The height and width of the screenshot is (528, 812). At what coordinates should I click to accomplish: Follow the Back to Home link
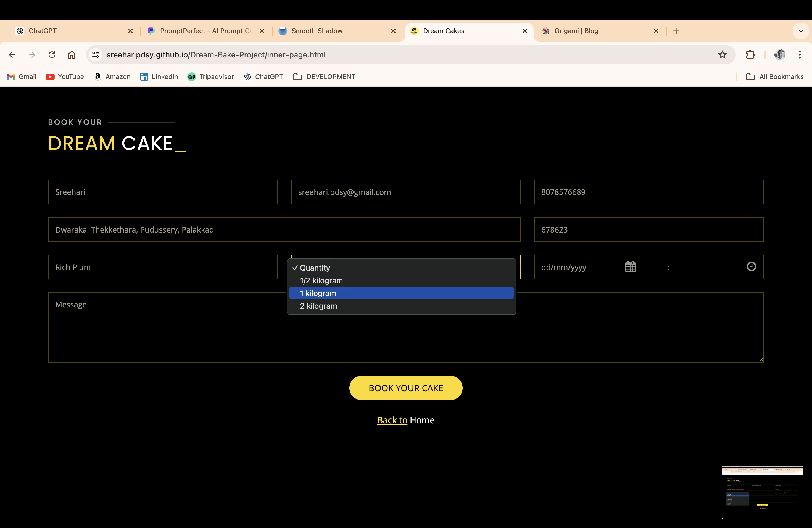pos(392,420)
